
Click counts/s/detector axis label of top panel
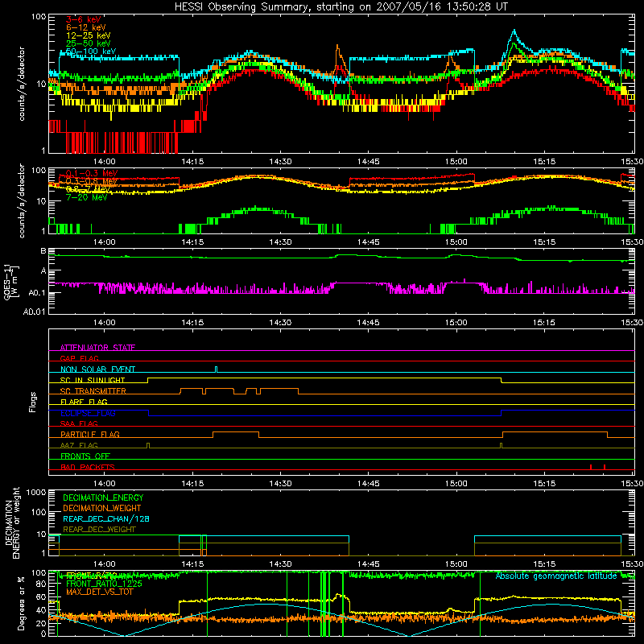coord(22,84)
